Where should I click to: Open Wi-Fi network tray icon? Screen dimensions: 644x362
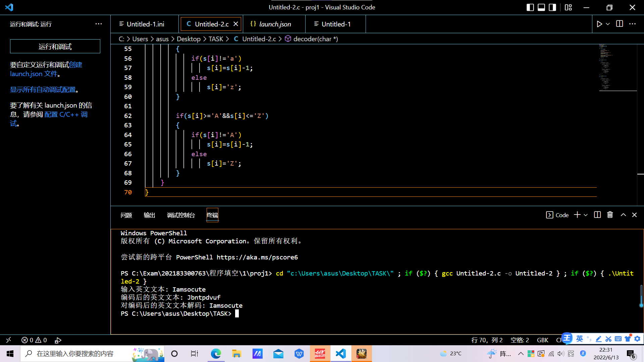[551, 354]
